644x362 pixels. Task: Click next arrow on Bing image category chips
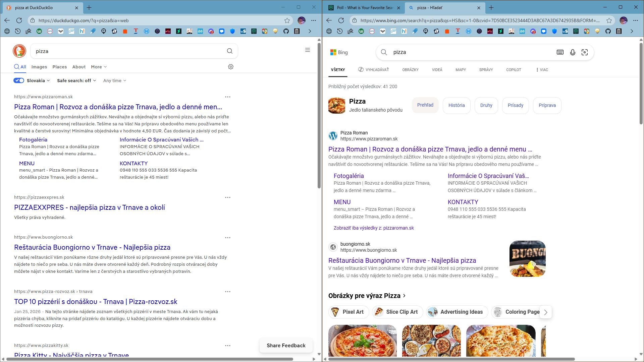click(546, 312)
